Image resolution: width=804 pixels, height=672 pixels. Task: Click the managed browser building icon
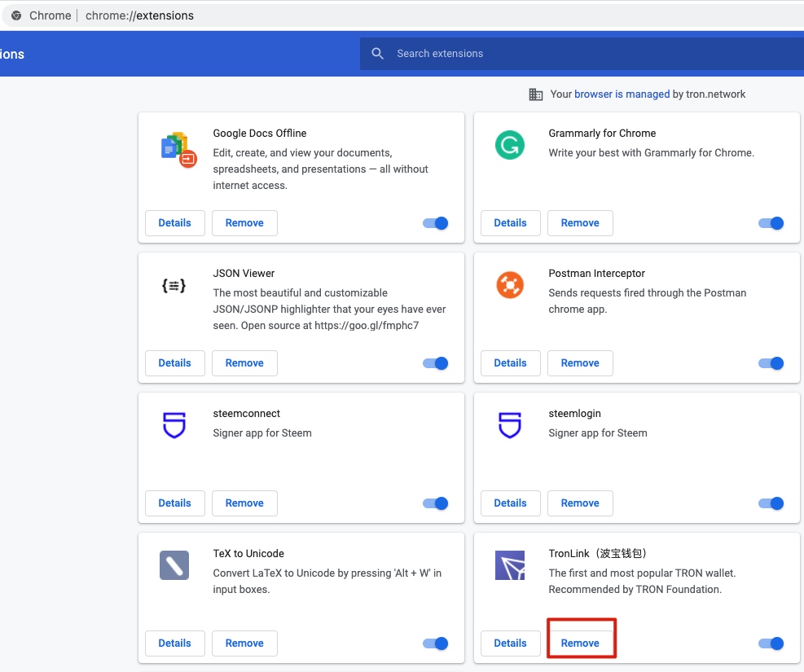tap(536, 94)
